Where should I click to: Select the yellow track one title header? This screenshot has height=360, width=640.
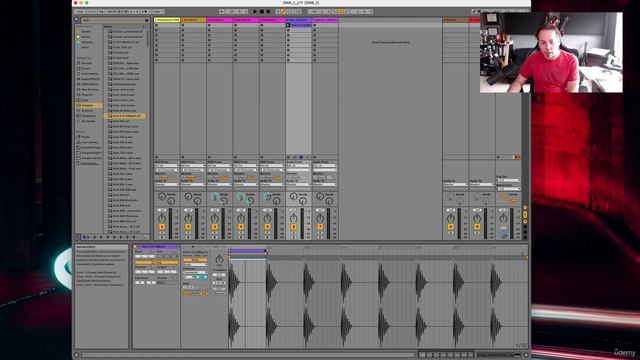pos(167,20)
